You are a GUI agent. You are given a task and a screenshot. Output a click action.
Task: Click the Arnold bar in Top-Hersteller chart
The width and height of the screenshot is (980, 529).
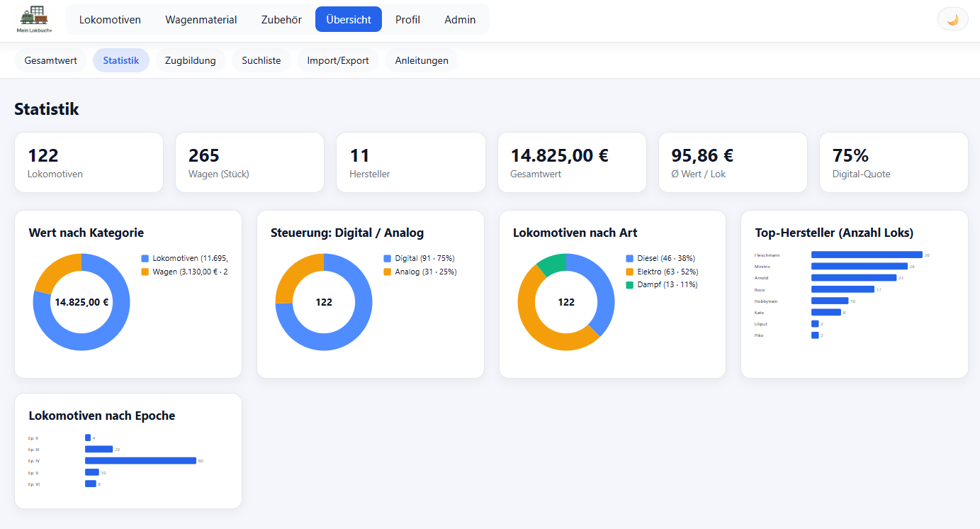pyautogui.click(x=854, y=278)
